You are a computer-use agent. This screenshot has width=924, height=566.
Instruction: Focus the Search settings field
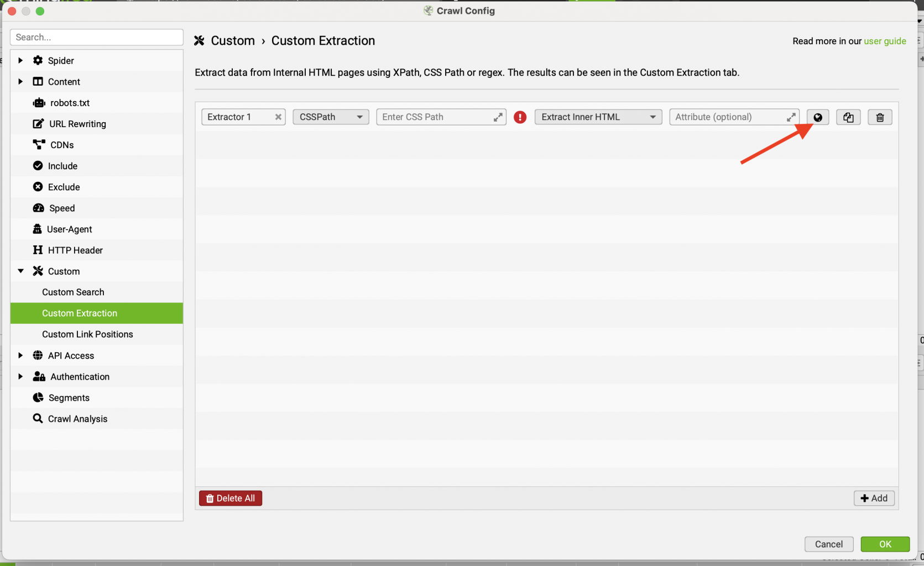click(97, 37)
